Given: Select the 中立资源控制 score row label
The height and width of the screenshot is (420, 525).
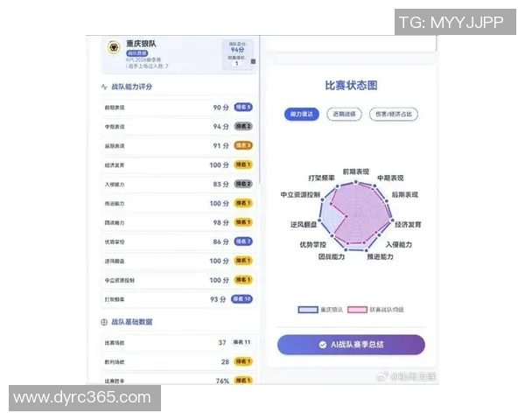Looking at the screenshot, I should pos(120,280).
